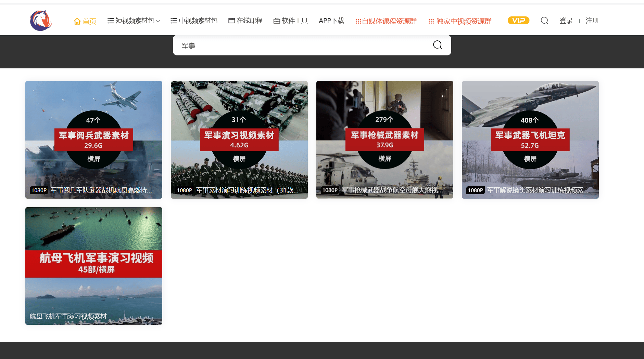
Task: Click the VIP badge icon
Action: [518, 21]
